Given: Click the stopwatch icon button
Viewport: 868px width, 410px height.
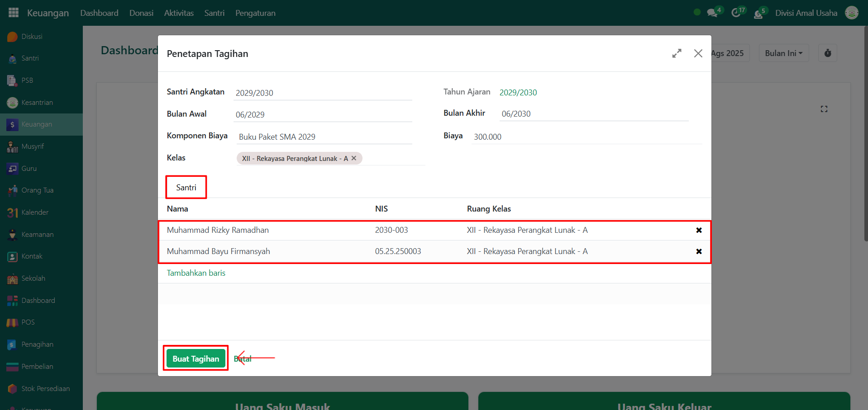Looking at the screenshot, I should pyautogui.click(x=828, y=53).
